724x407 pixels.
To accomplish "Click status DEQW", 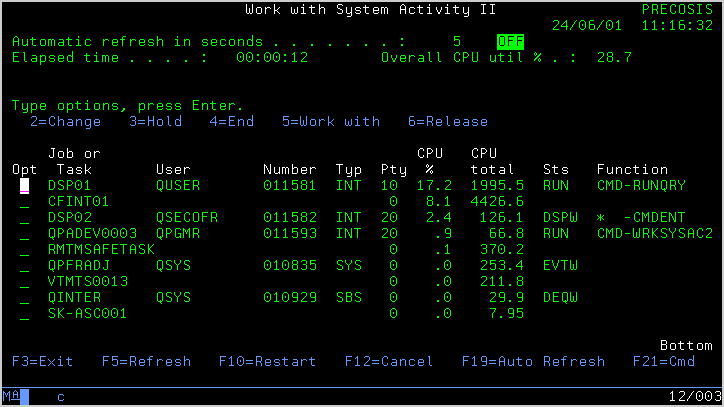I will coord(560,298).
